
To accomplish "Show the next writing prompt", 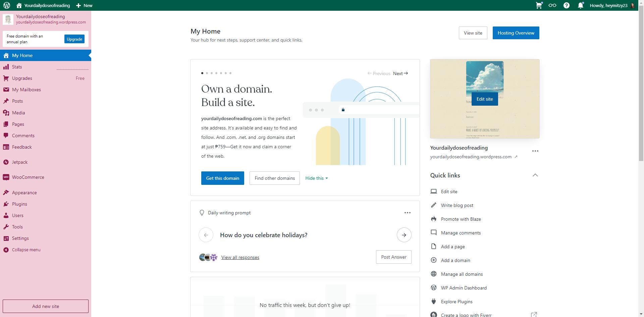I will [x=404, y=235].
